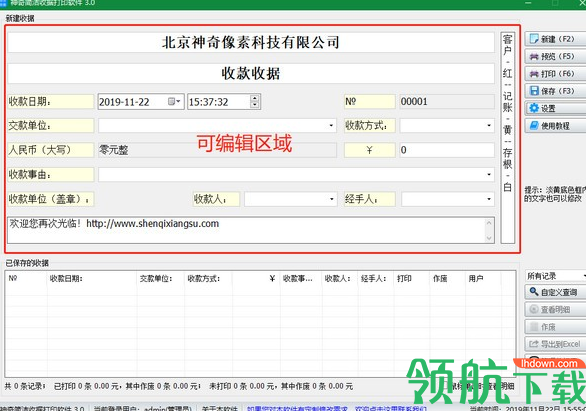Sort by the № column header
The height and width of the screenshot is (411, 586).
click(26, 278)
